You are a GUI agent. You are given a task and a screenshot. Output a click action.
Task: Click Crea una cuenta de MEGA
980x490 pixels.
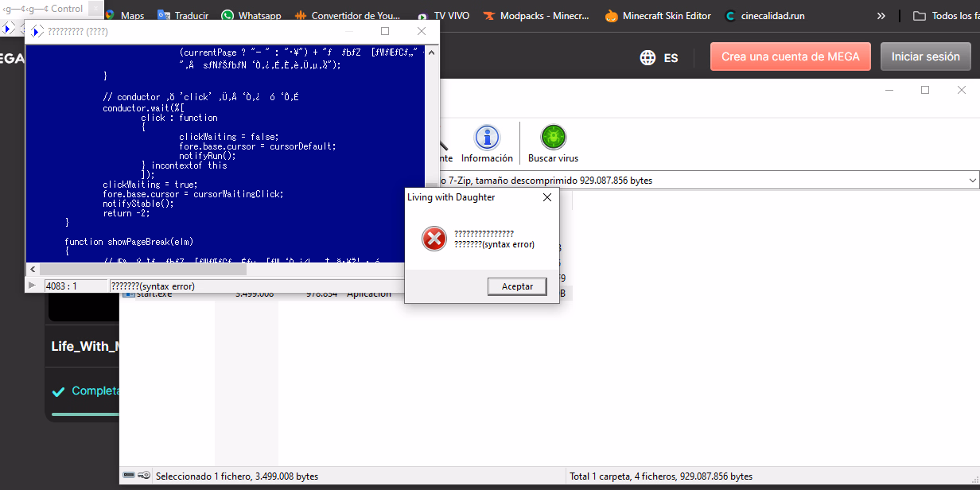point(790,56)
